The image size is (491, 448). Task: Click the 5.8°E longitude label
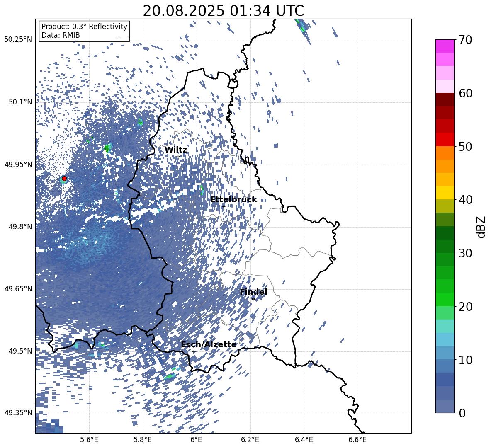click(x=143, y=440)
